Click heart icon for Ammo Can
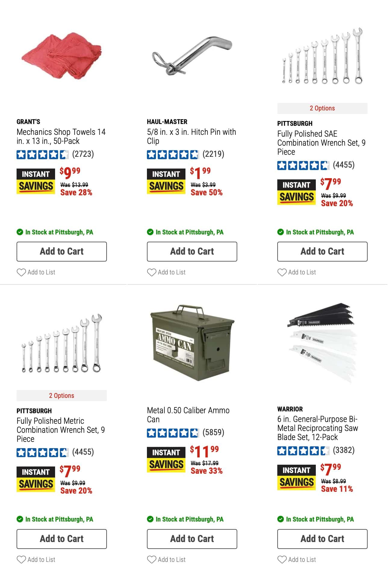This screenshot has width=392, height=567. (151, 560)
